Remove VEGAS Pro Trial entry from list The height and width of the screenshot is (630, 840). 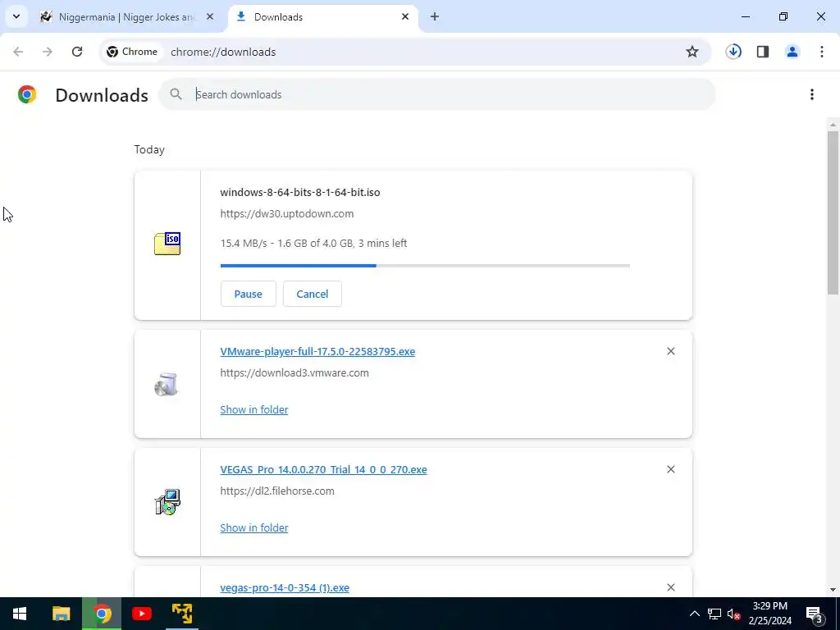coord(671,469)
